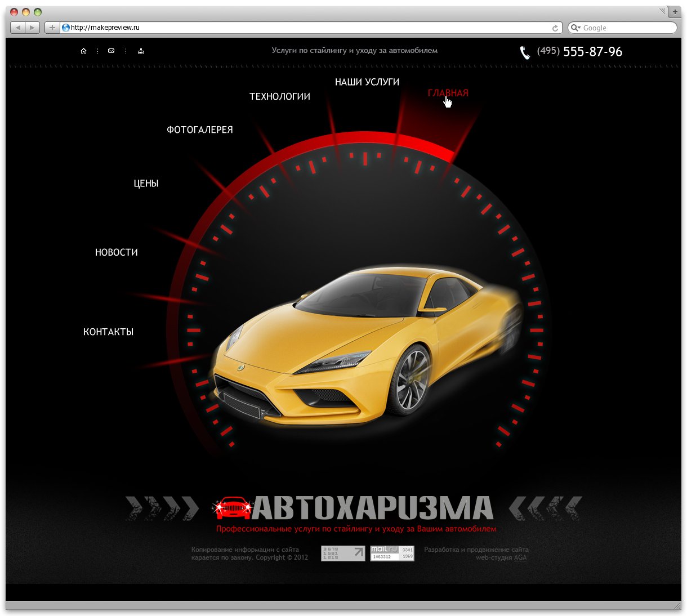The image size is (687, 616).
Task: Open the ГЛАВНАЯ menu item
Action: click(x=448, y=93)
